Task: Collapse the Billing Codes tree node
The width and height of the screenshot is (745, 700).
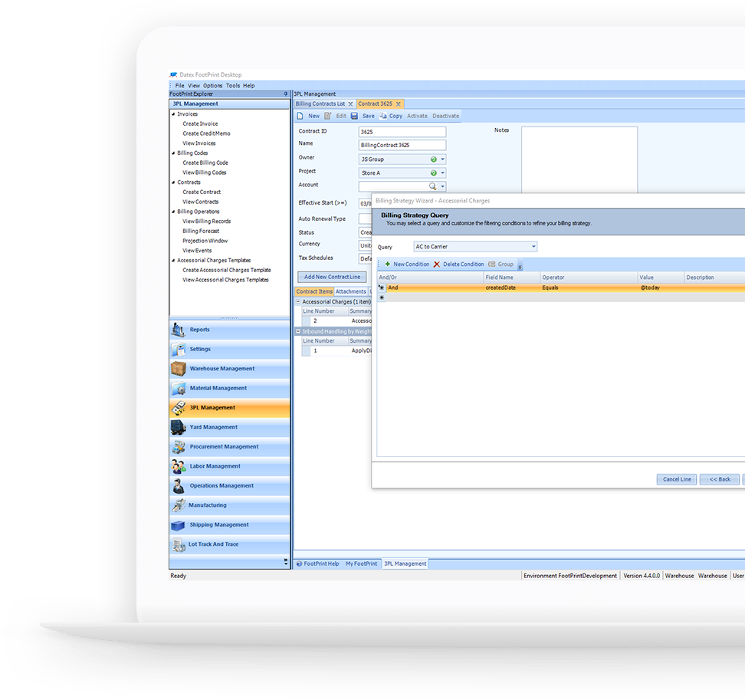Action: coord(173,153)
